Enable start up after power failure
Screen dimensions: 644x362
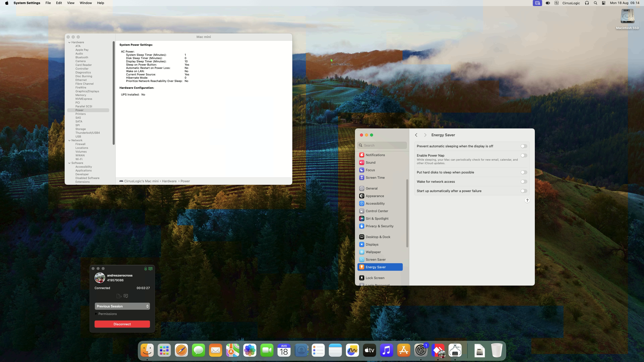tap(524, 191)
